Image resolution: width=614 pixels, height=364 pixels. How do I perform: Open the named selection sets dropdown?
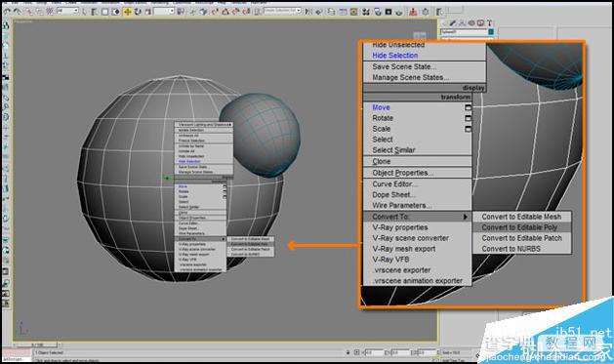coord(282,11)
